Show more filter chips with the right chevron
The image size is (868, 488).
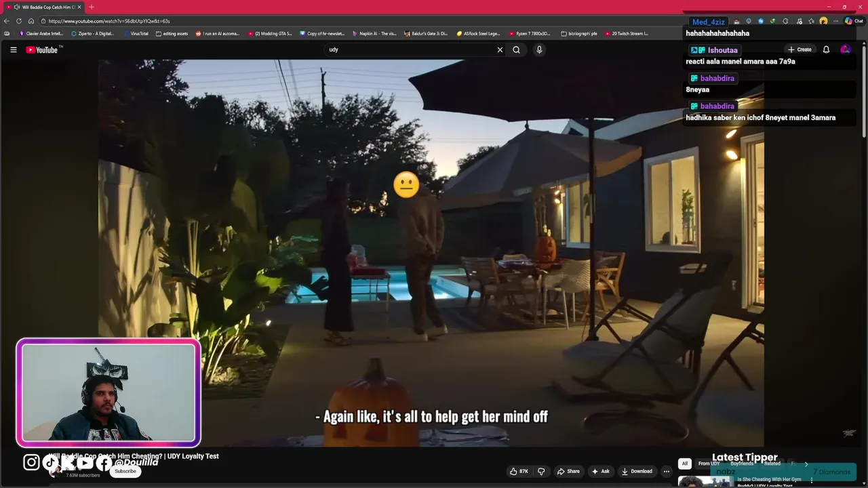coord(806,464)
